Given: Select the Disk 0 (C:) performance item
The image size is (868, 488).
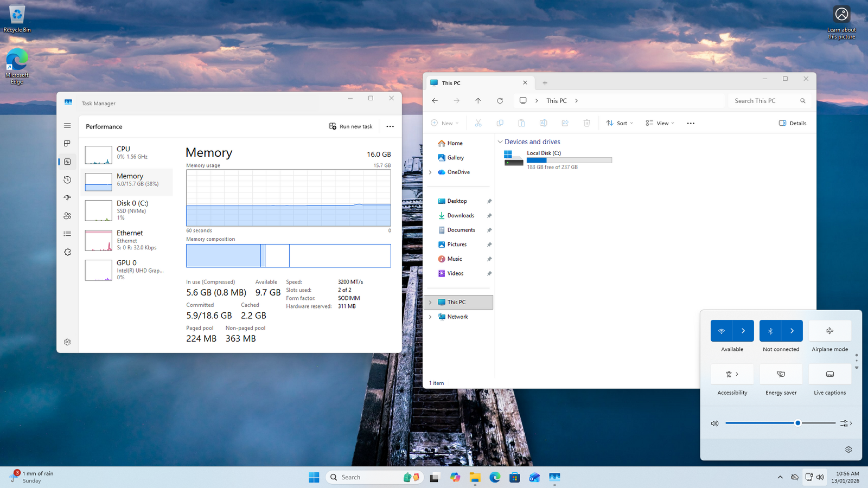Looking at the screenshot, I should pyautogui.click(x=127, y=210).
